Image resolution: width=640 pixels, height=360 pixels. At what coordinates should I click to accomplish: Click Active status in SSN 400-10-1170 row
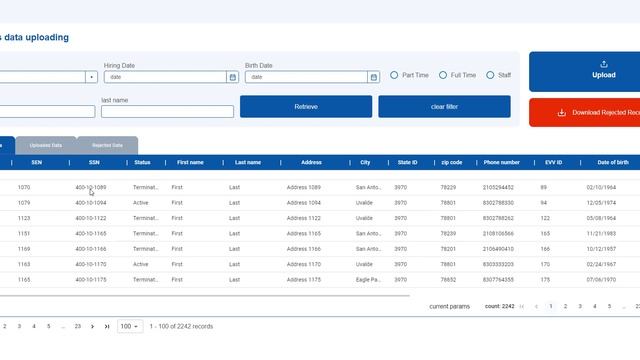point(140,264)
